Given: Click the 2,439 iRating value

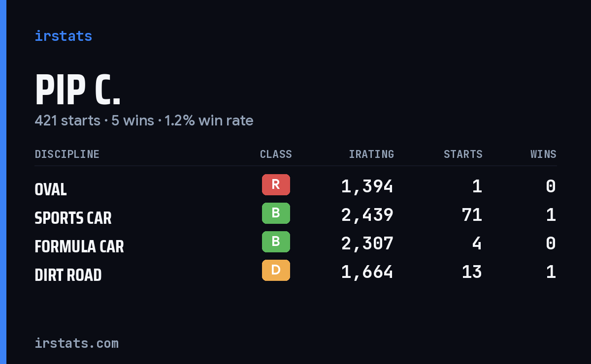Looking at the screenshot, I should click(367, 215).
